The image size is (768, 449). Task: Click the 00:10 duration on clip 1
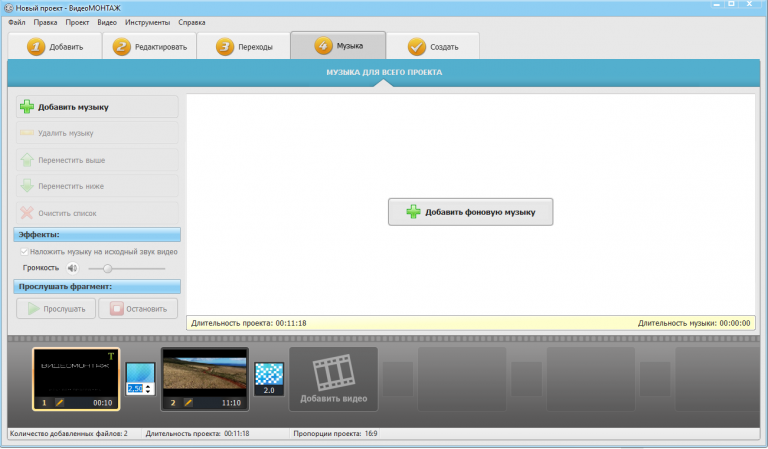pos(102,403)
